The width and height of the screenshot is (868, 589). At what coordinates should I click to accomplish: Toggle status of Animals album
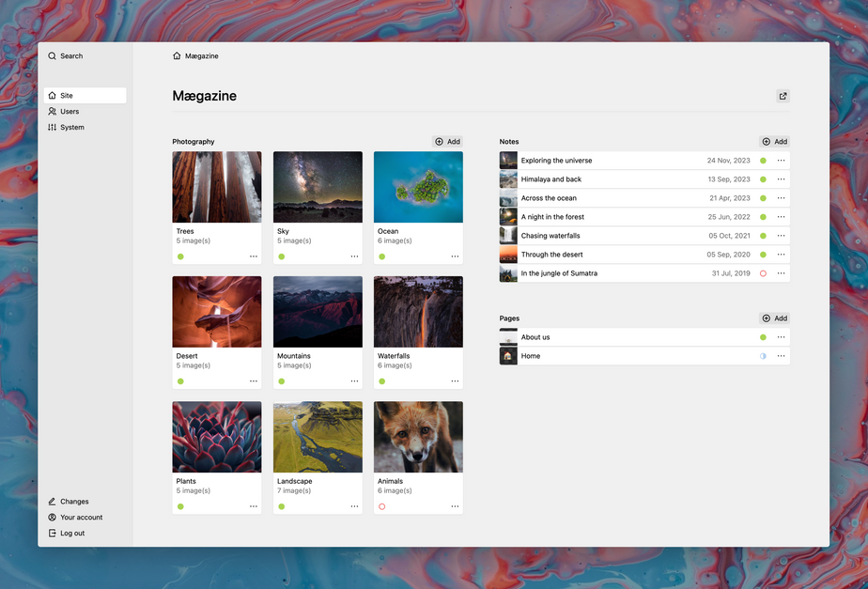(381, 506)
